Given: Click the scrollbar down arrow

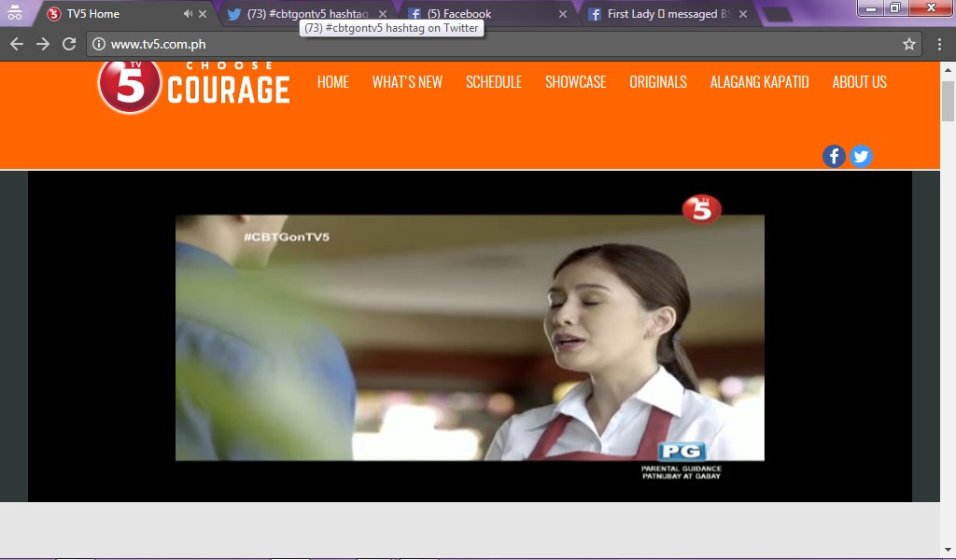Looking at the screenshot, I should point(948,550).
